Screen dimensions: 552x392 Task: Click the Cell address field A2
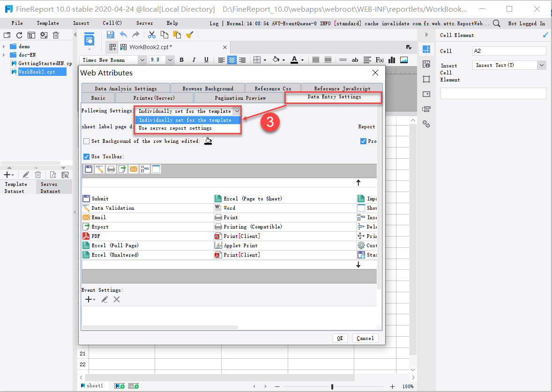pyautogui.click(x=509, y=51)
